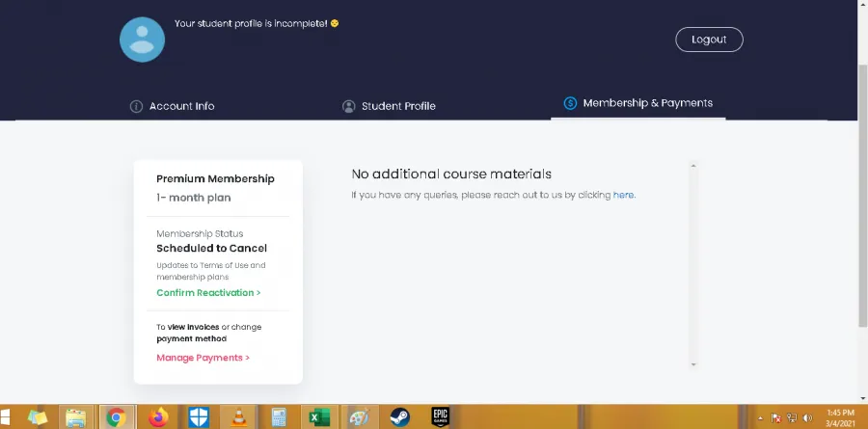Open the Account Info tab
Screen dimensions: 868x429
pos(173,106)
